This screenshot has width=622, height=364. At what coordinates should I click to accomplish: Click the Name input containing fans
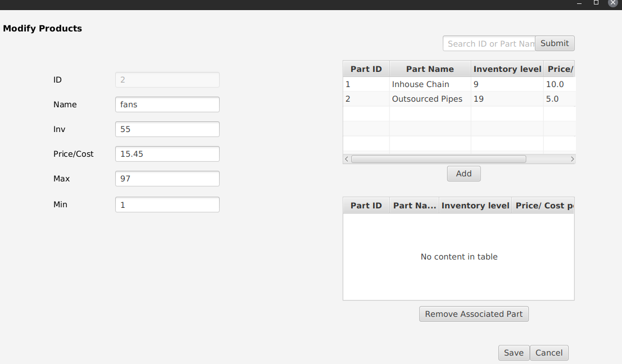[167, 104]
